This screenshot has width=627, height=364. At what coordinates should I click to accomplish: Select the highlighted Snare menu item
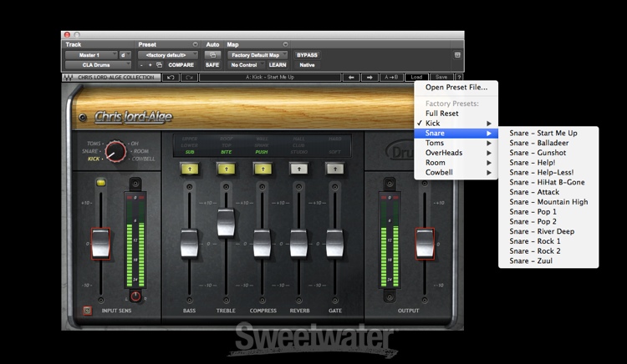click(456, 134)
